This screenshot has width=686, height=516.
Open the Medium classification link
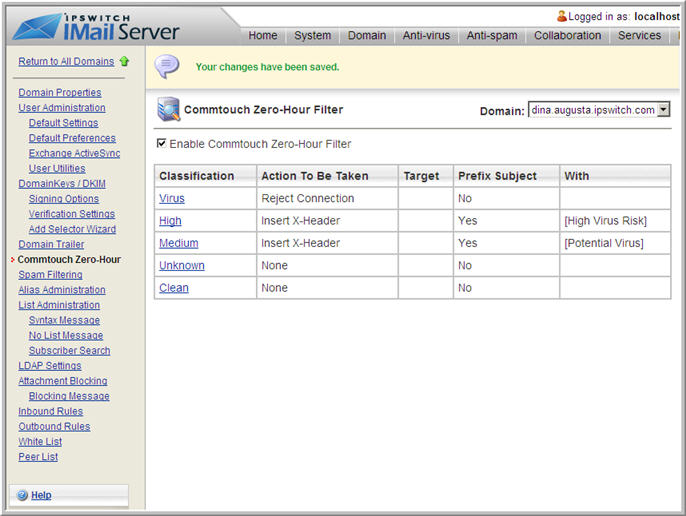(x=178, y=243)
